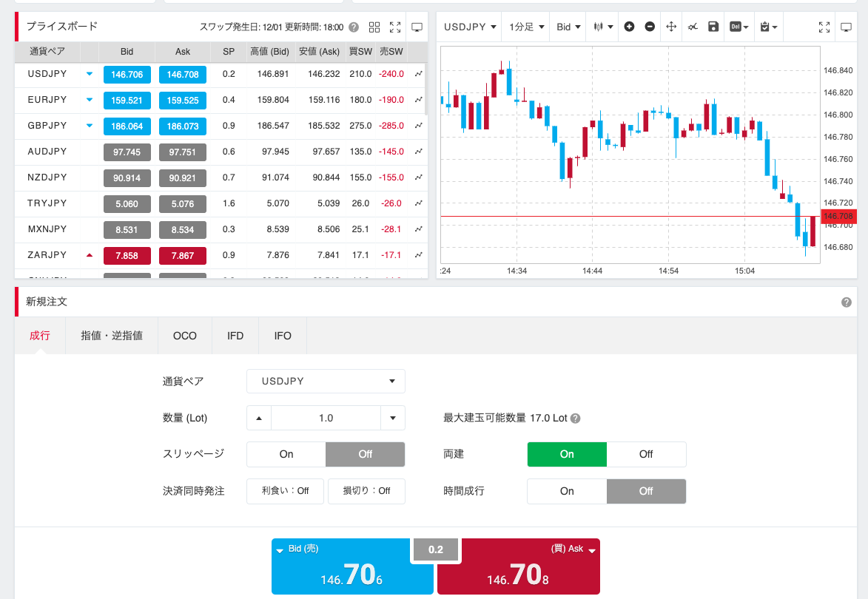Click the 数量 Lot input field

(326, 418)
